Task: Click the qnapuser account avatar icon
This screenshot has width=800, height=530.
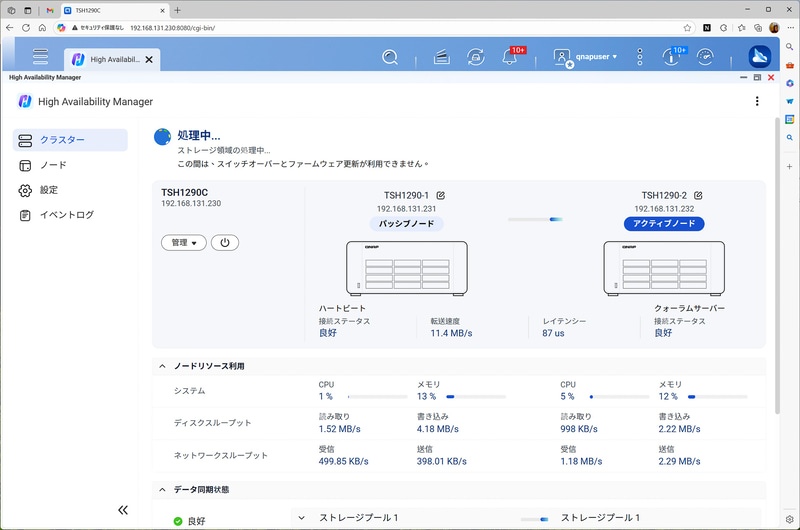Action: click(x=562, y=57)
